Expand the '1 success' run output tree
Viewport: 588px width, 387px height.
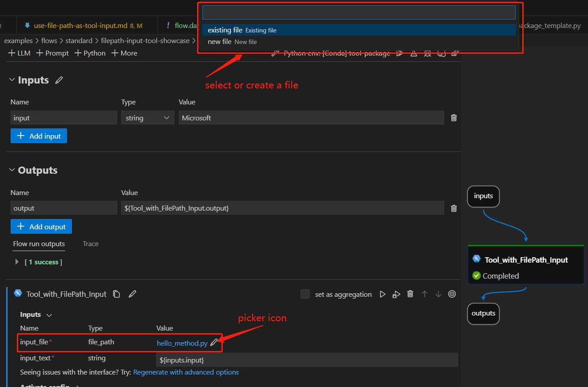(17, 262)
